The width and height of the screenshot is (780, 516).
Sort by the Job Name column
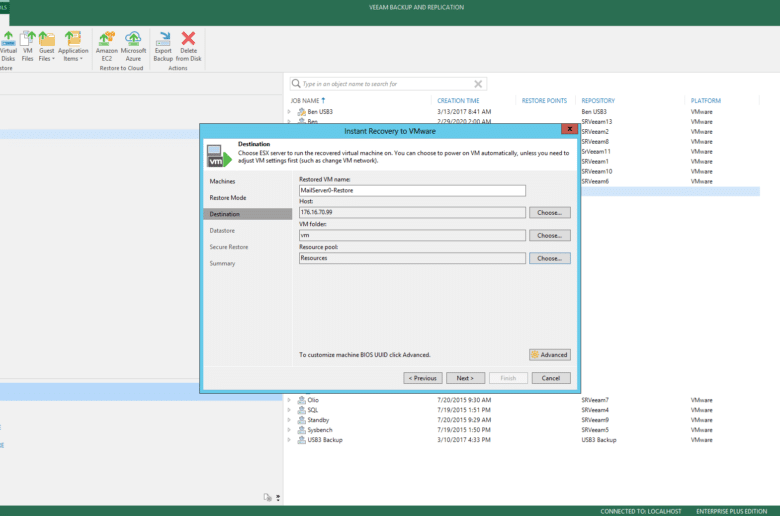[304, 101]
